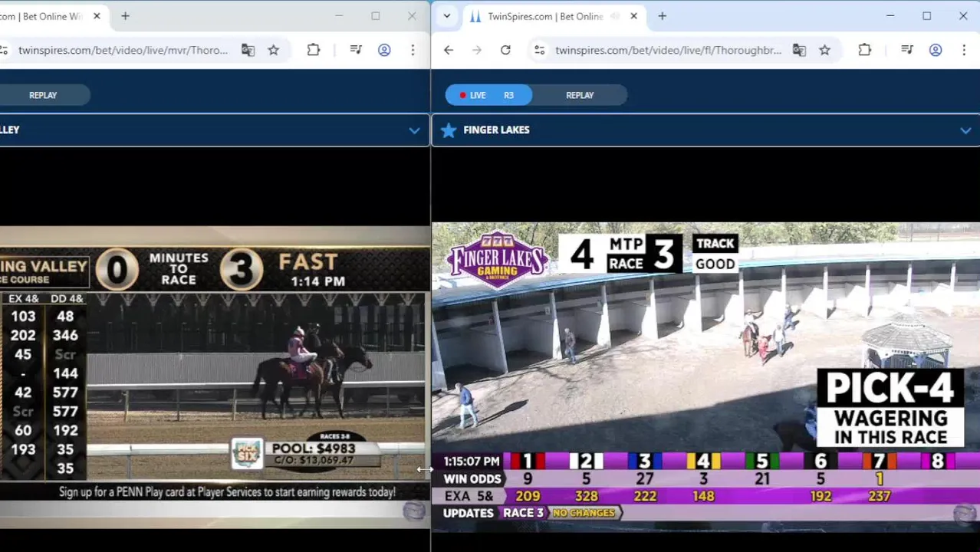Click left window address bar URL

pos(123,50)
